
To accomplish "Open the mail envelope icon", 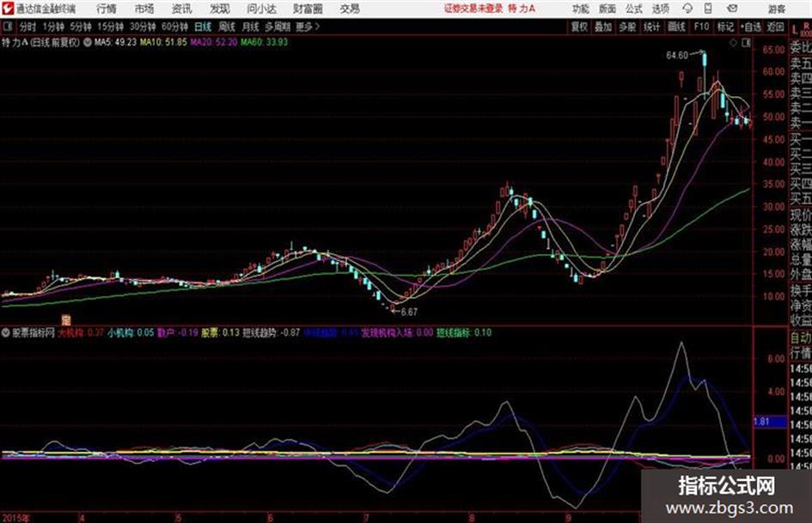I will (x=732, y=9).
